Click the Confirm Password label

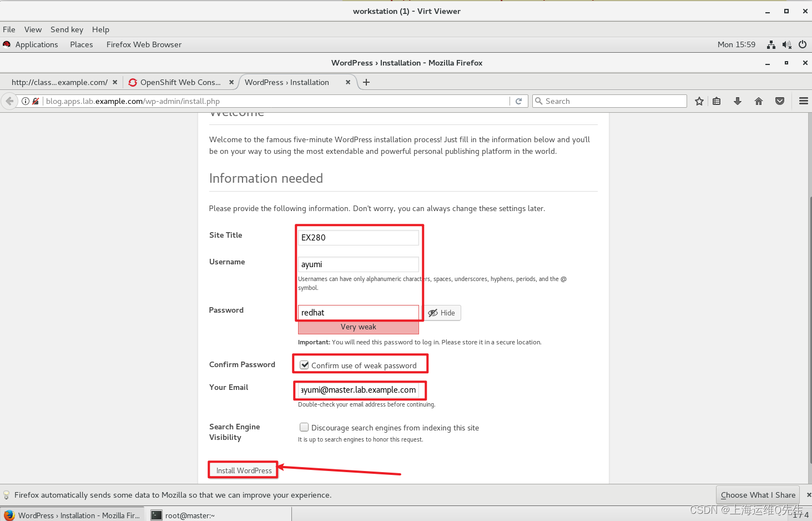[242, 364]
